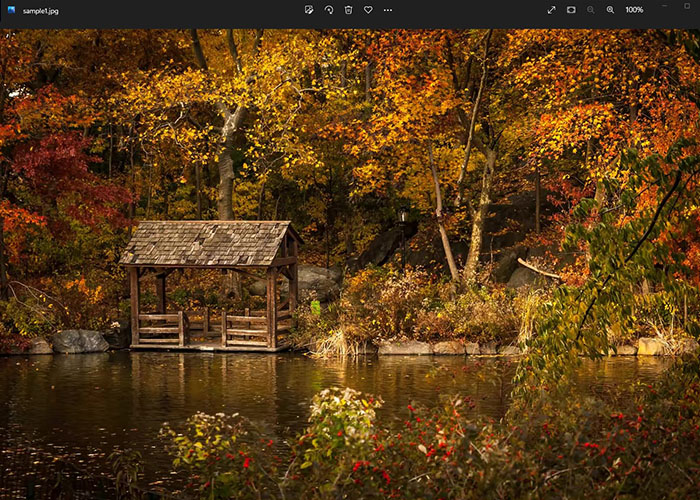Click the 100% zoom level text
This screenshot has width=700, height=500.
[x=634, y=10]
